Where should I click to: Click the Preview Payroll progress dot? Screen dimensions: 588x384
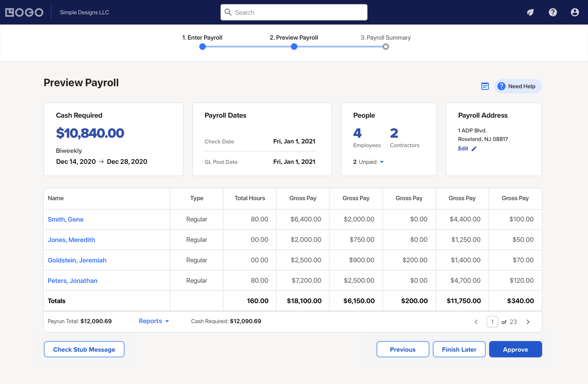tap(294, 47)
